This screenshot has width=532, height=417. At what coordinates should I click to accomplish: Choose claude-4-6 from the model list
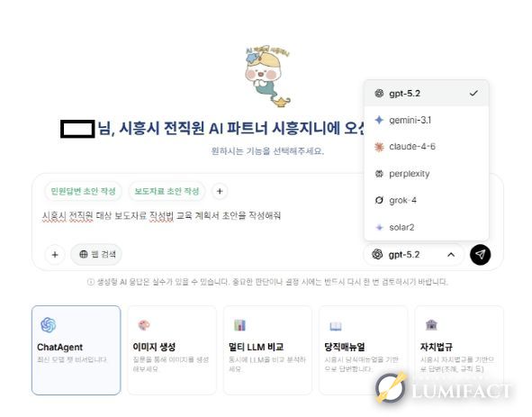(426, 147)
